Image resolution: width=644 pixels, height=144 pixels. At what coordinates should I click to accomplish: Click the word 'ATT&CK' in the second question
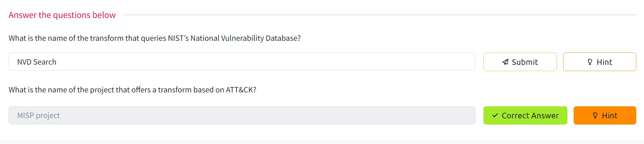click(240, 90)
